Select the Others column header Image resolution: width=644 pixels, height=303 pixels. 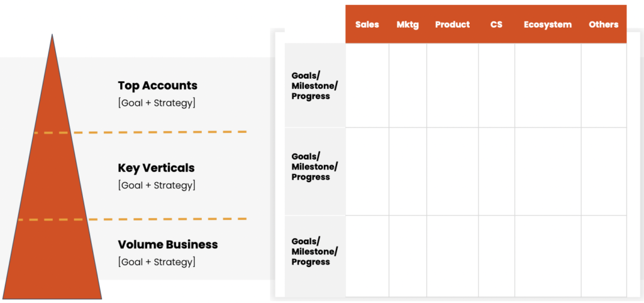tap(603, 25)
